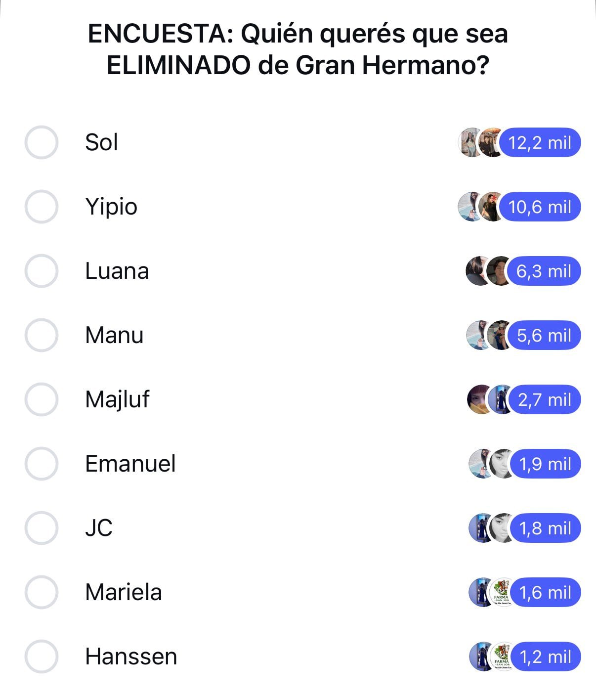Vote for Luana radio button

click(x=42, y=271)
